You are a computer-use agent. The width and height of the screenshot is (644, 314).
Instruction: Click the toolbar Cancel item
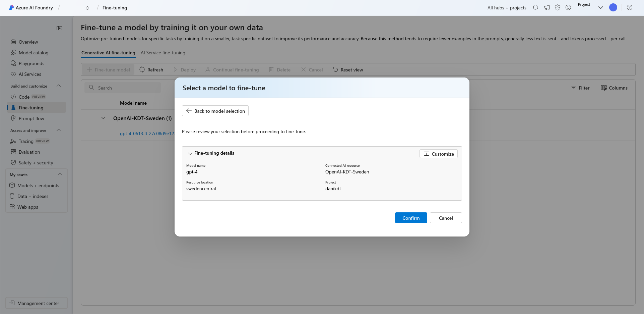[x=312, y=70]
